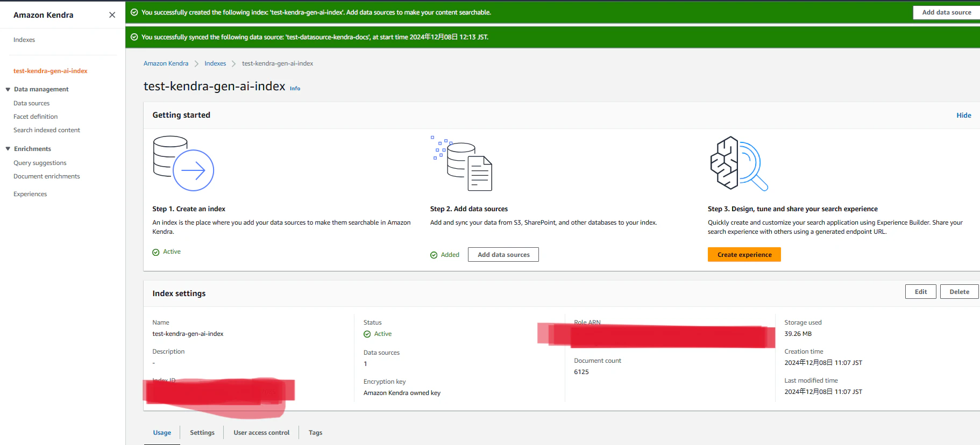Click the index name value test-kendra-gen-ai-index
This screenshot has width=980, height=445.
coord(188,334)
